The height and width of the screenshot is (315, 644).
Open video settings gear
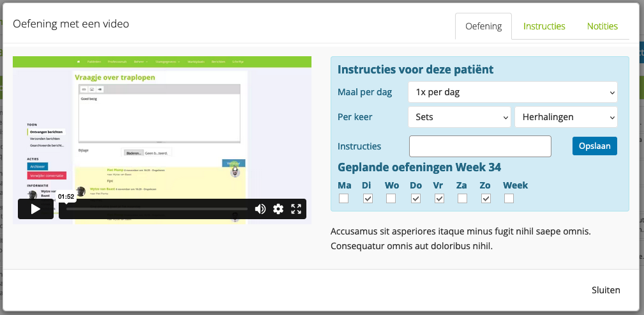click(278, 209)
